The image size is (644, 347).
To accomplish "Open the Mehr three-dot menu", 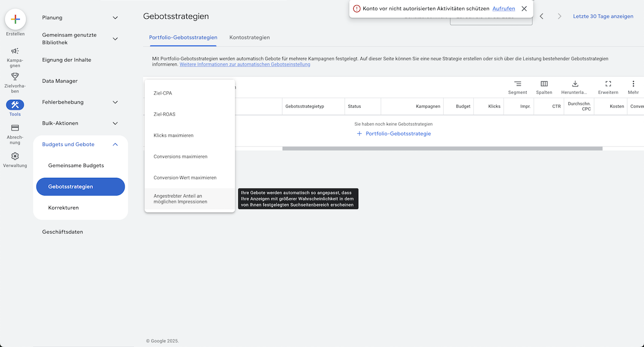I will coord(633,84).
